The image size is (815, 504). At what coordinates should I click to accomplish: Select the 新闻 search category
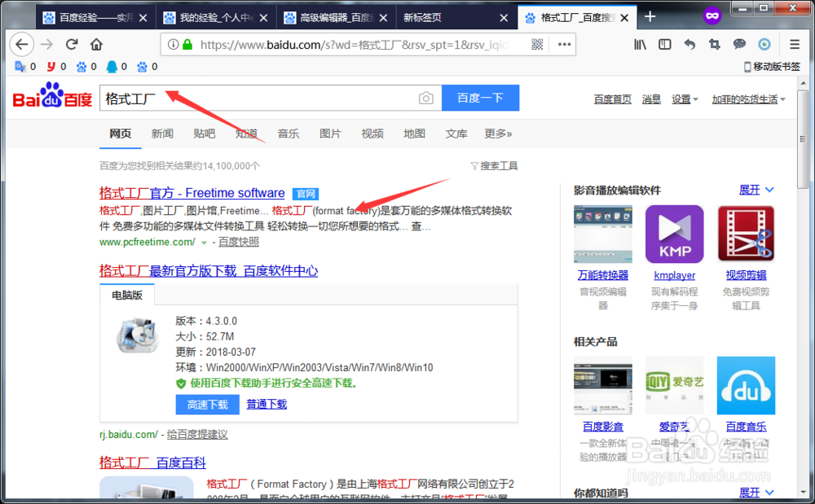pos(162,134)
